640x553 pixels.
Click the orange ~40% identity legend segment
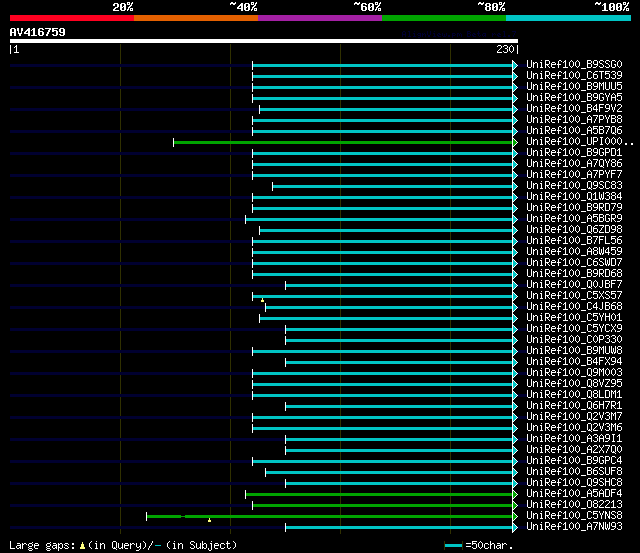[x=196, y=18]
